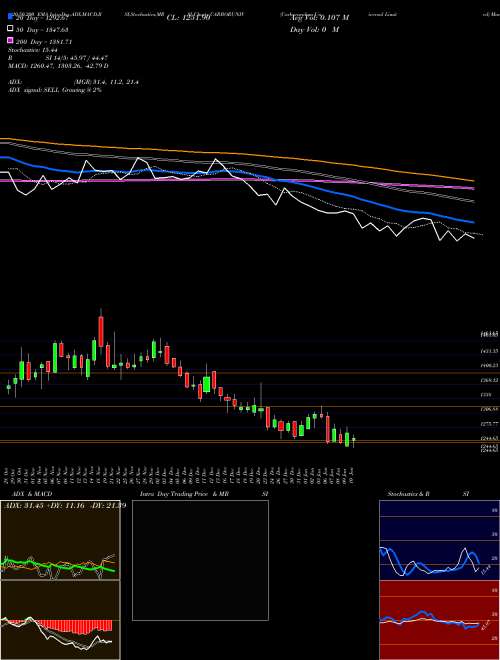Click the ADX (MGR) 31.4 values line

point(73,82)
